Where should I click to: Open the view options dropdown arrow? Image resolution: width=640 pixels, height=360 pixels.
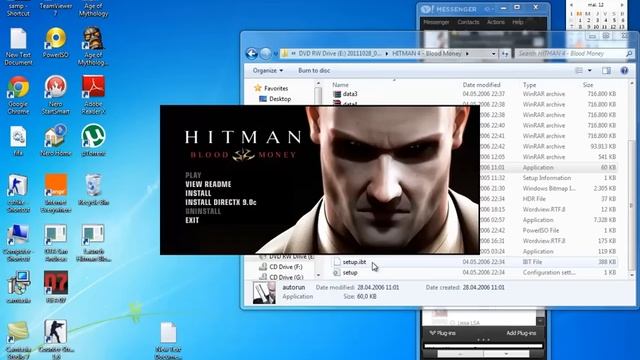590,71
